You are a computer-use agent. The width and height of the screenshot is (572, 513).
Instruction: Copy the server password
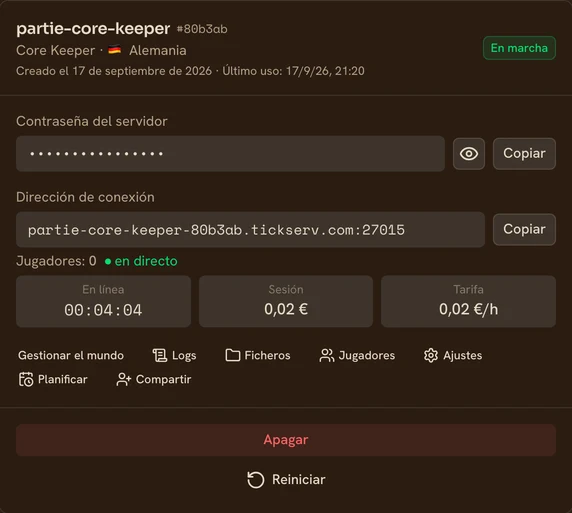coord(524,154)
